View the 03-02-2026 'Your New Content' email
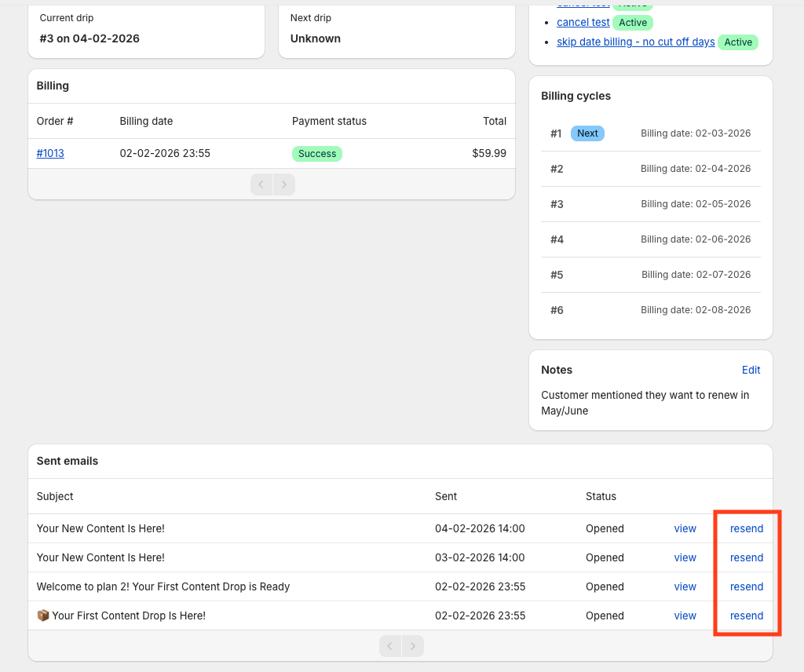The image size is (804, 672). pos(685,558)
